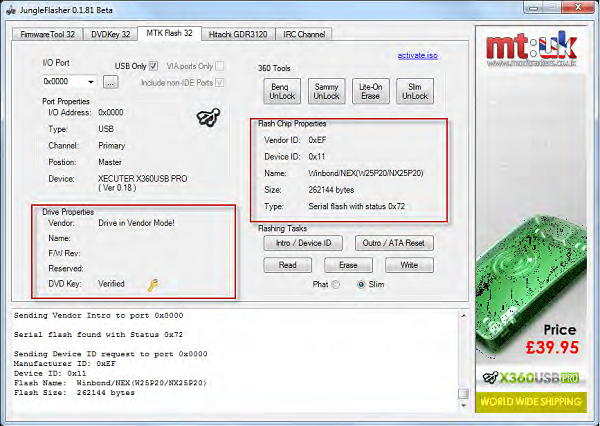Click the Postion Master value
The width and height of the screenshot is (600, 426).
[x=110, y=162]
